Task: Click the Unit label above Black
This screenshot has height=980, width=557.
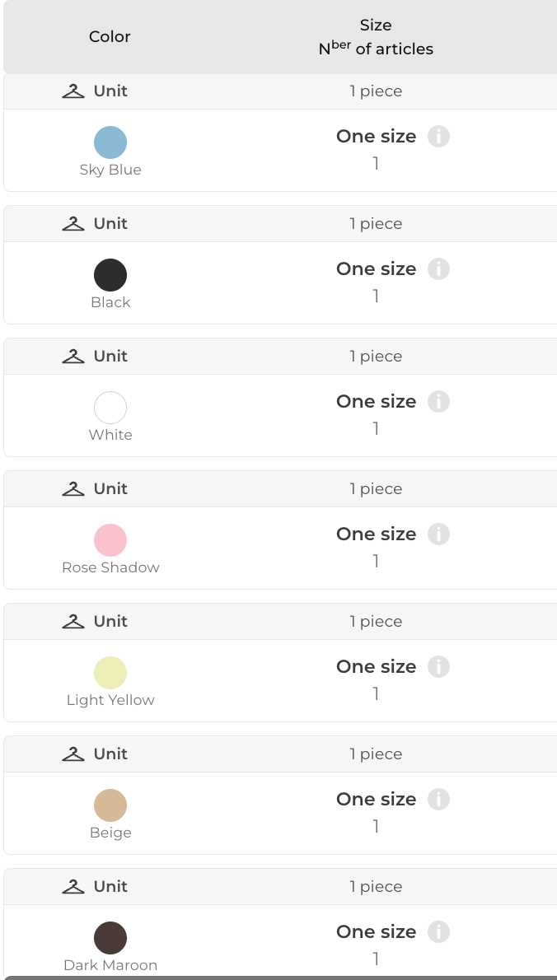Action: point(110,224)
